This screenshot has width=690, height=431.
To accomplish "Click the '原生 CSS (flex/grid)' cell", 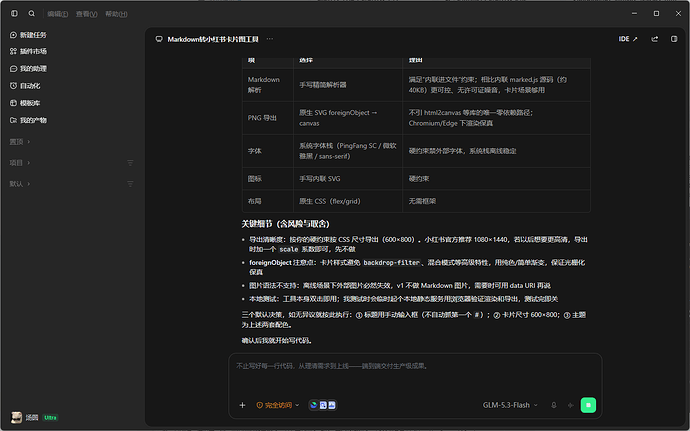I will [348, 201].
